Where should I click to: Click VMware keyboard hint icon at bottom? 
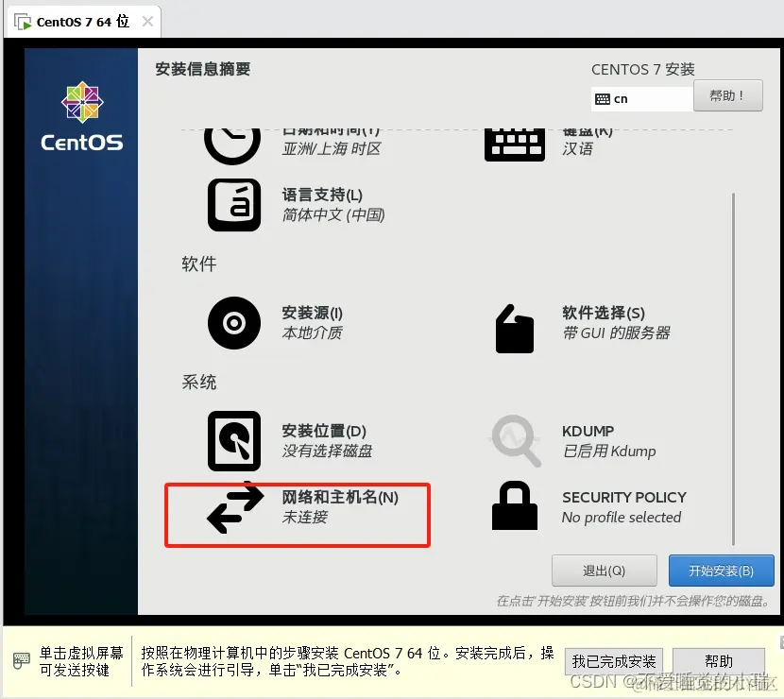coord(22,661)
